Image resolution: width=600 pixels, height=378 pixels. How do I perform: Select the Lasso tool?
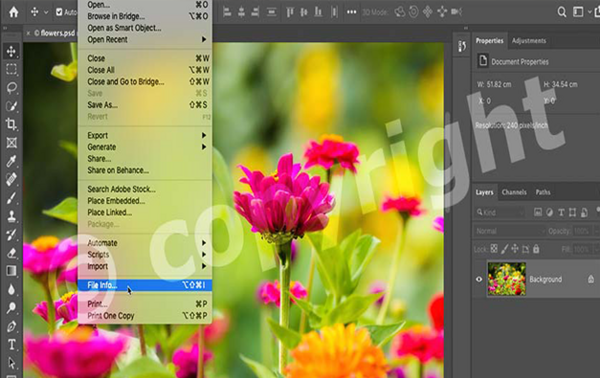click(11, 88)
